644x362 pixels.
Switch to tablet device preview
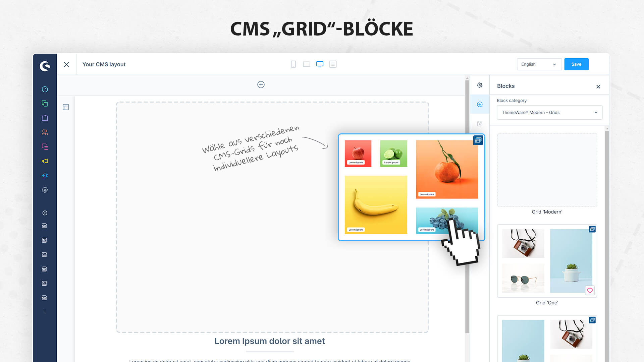tap(306, 64)
